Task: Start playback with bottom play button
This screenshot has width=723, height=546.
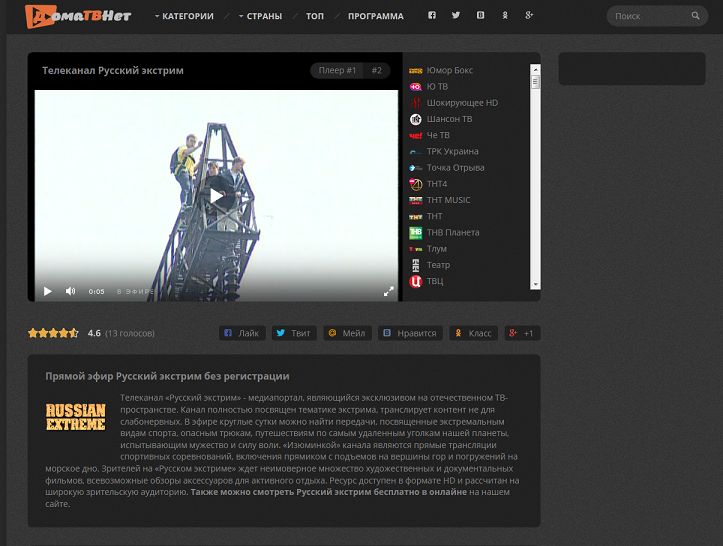Action: pos(47,291)
